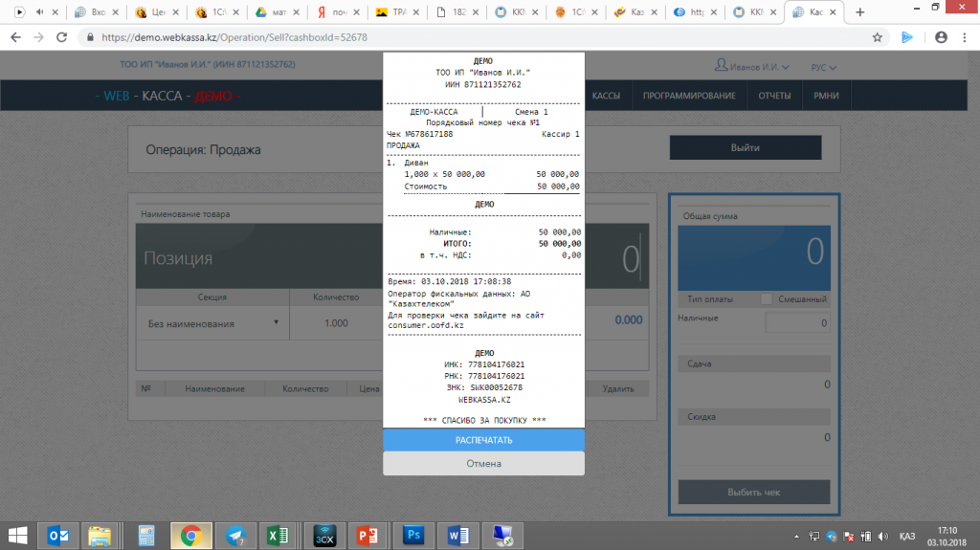Open the Иванов И.И. user menu

[x=752, y=67]
